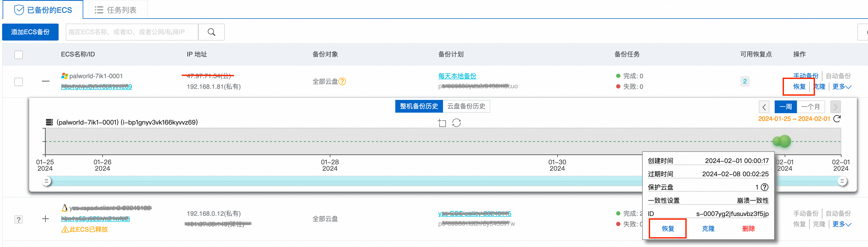Open the second row backup plan link
The height and width of the screenshot is (247, 868).
[x=475, y=213]
